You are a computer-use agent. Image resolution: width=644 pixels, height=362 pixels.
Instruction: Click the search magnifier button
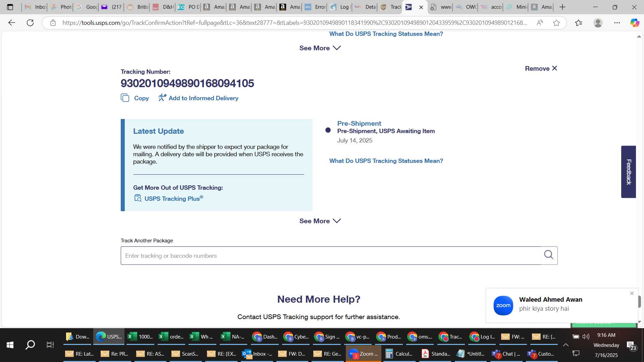[x=549, y=255]
